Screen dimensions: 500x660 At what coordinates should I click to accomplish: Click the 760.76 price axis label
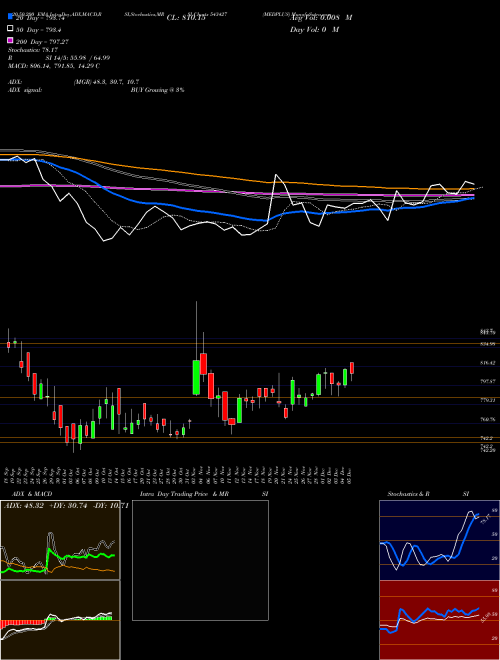click(x=487, y=419)
